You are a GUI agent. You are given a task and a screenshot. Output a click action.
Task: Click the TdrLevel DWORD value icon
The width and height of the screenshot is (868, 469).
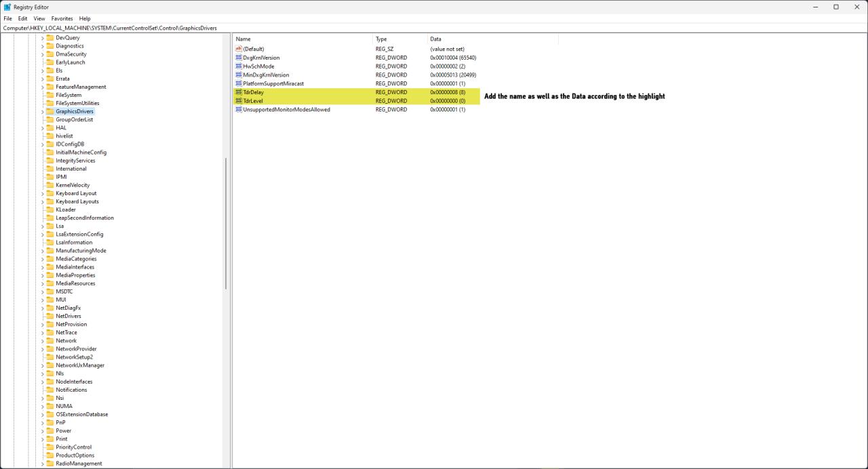[239, 101]
